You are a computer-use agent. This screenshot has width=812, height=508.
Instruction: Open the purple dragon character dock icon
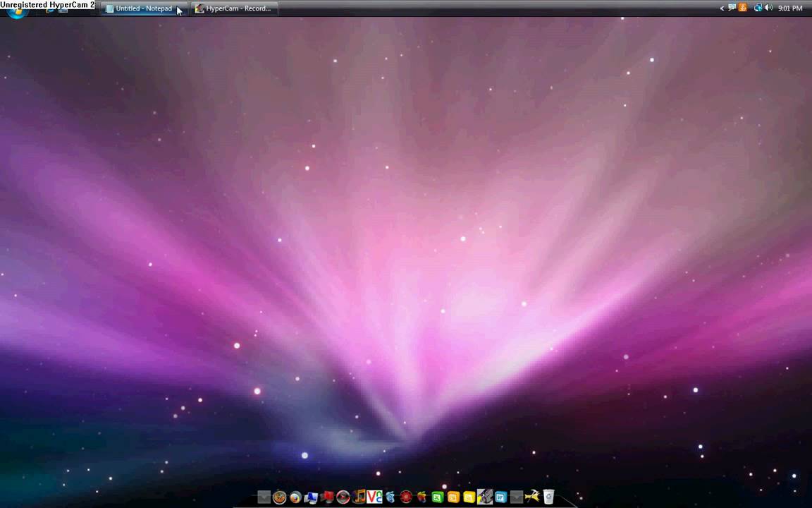coord(485,497)
